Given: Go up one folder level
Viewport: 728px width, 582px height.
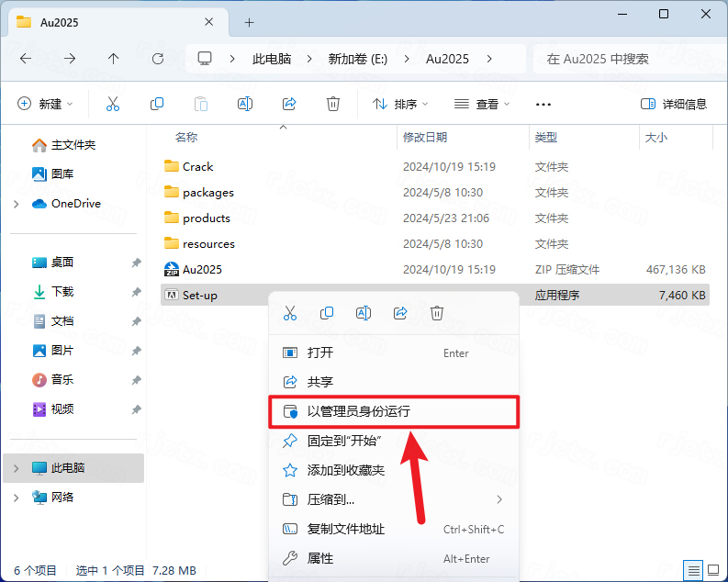Looking at the screenshot, I should click(113, 59).
